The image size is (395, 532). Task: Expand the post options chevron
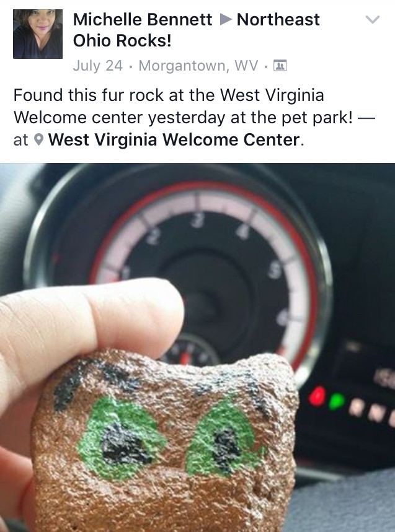[373, 19]
